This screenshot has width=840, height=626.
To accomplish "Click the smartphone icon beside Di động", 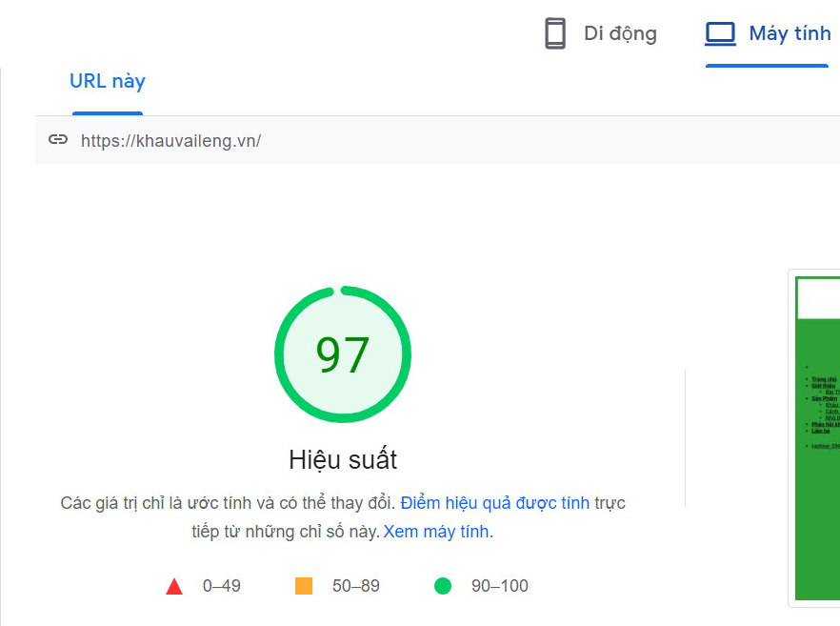I will (x=555, y=32).
